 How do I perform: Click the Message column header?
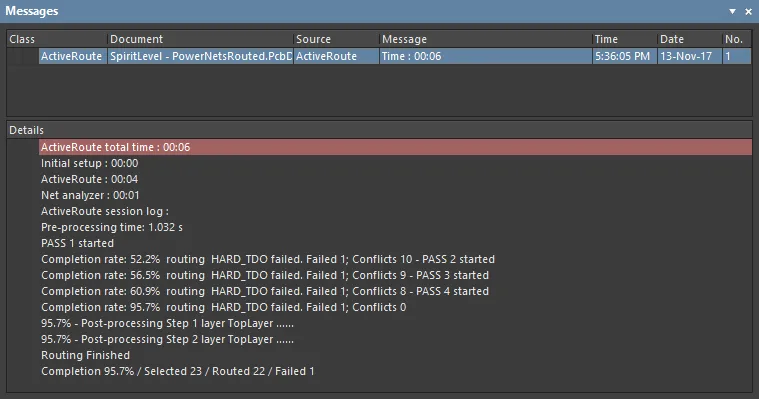click(486, 39)
